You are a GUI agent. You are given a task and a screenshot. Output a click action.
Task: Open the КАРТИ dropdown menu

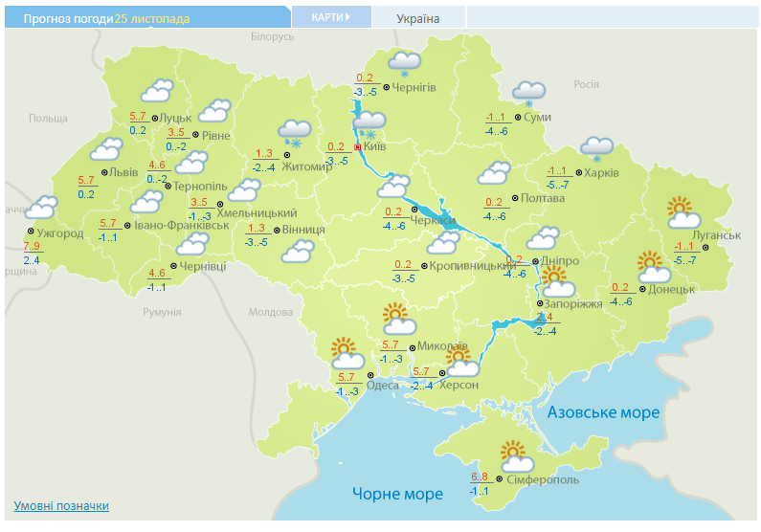(x=330, y=17)
